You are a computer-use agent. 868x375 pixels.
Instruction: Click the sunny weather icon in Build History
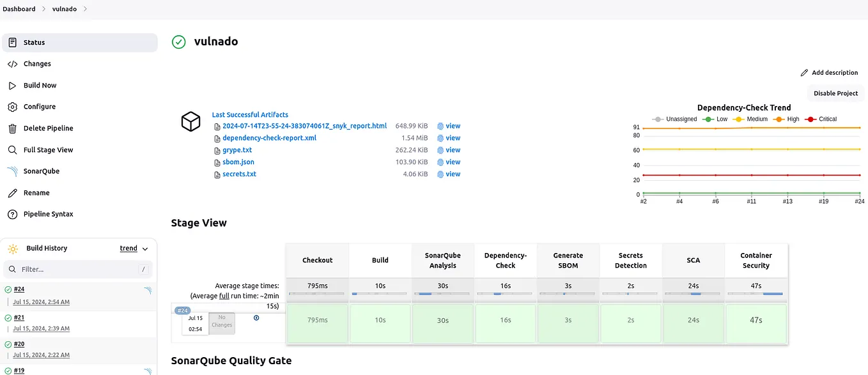12,248
